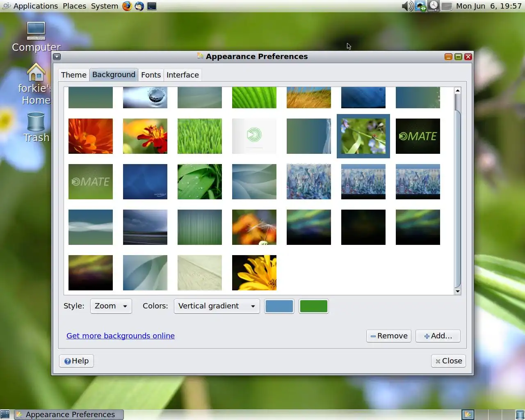Click the clock applet icon in tray

(434, 6)
